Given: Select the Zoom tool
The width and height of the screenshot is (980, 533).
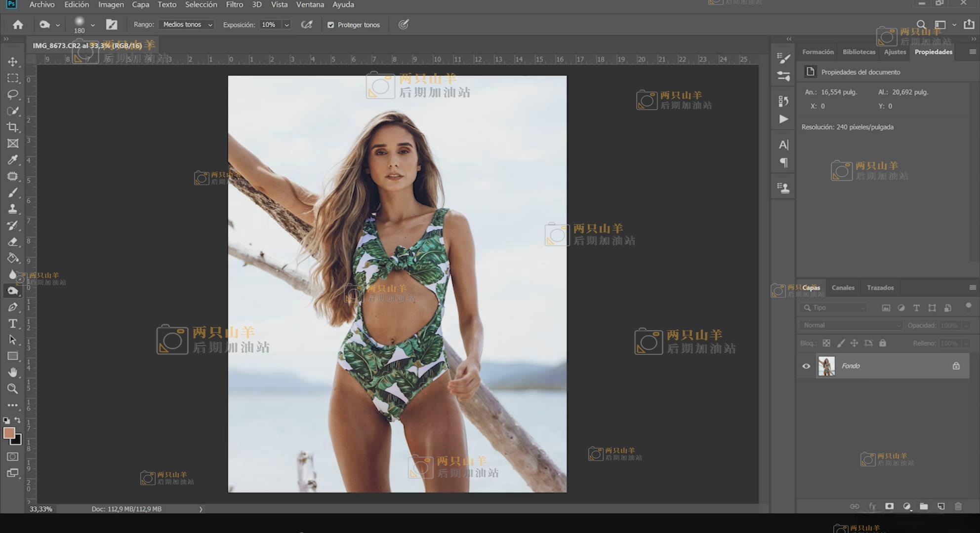Looking at the screenshot, I should 13,388.
